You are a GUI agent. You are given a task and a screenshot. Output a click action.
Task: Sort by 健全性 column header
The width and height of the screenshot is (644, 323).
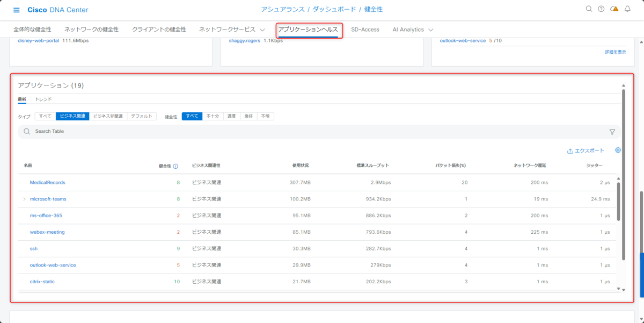click(x=165, y=166)
